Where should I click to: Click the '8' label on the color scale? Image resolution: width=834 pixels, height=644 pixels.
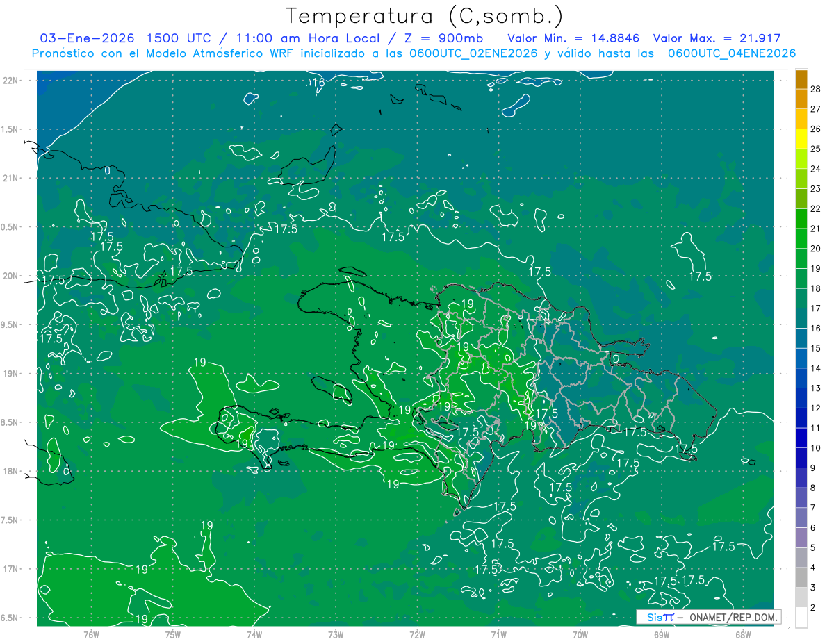pos(814,488)
